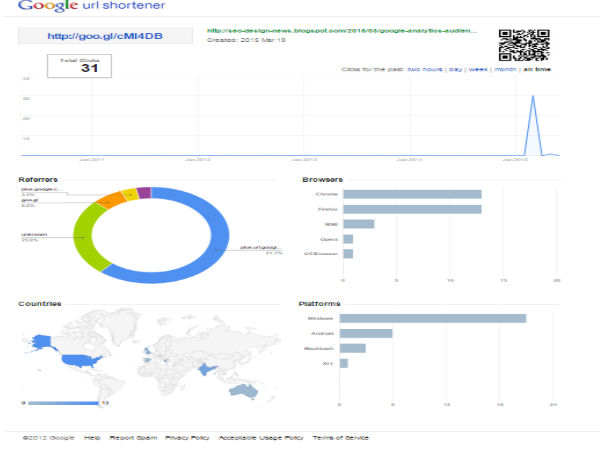Show clicks for the past day
The image size is (600, 450).
(455, 69)
